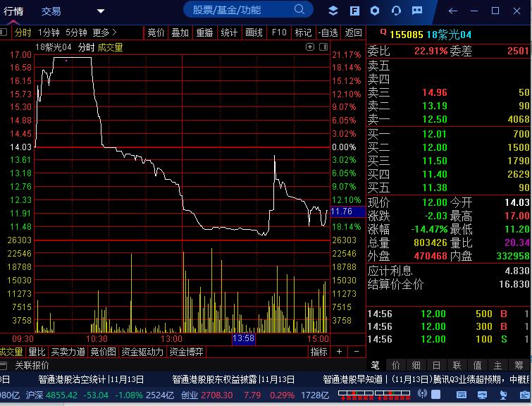Viewport: 532px width, 406px height.
Task: Click the 统计 statistics button
Action: pyautogui.click(x=229, y=32)
